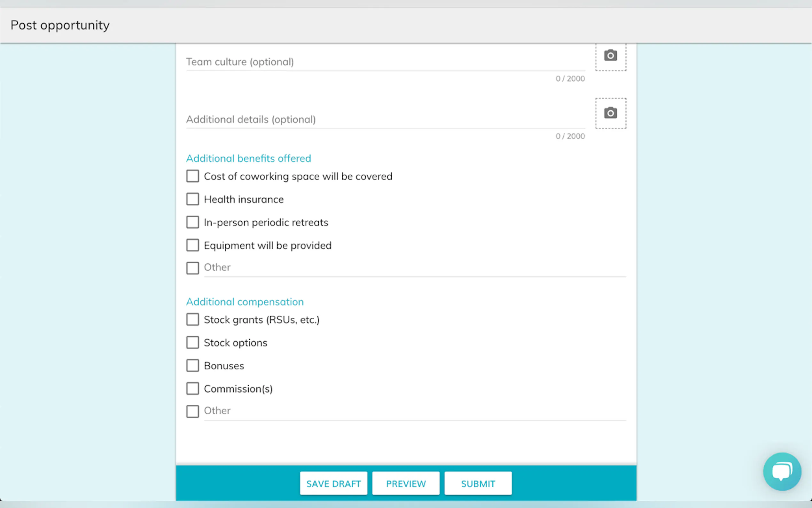Check Cost of coworking space covered

193,176
